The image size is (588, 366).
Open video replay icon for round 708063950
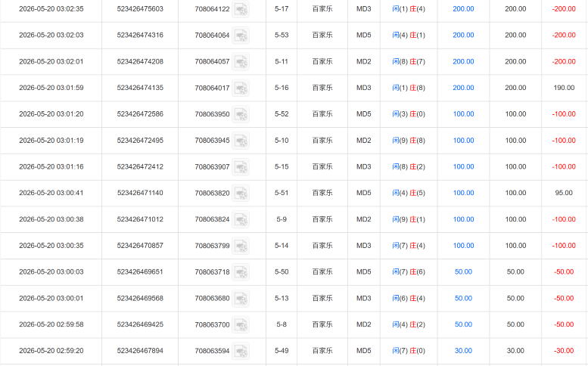(241, 114)
